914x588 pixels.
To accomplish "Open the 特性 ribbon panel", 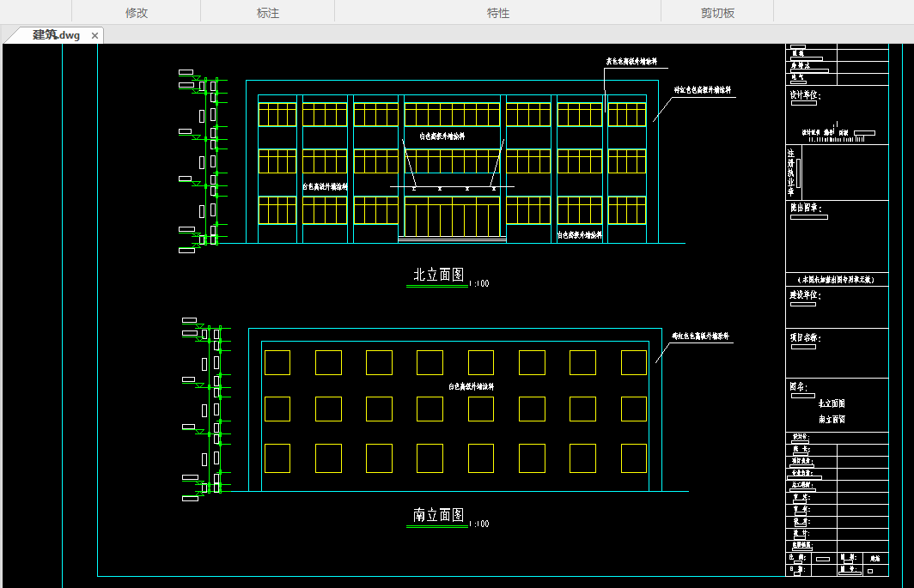I will (x=498, y=13).
